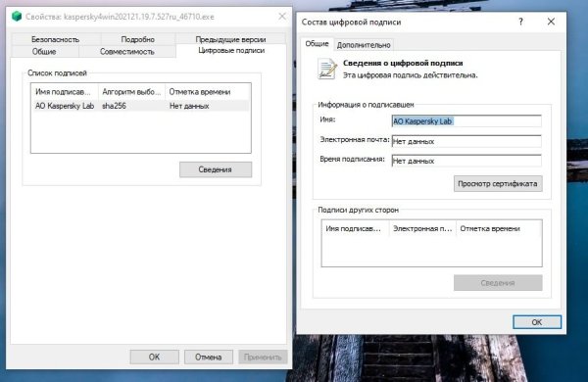
Task: Click Имя подписав... column header in signature list
Action: pyautogui.click(x=65, y=92)
